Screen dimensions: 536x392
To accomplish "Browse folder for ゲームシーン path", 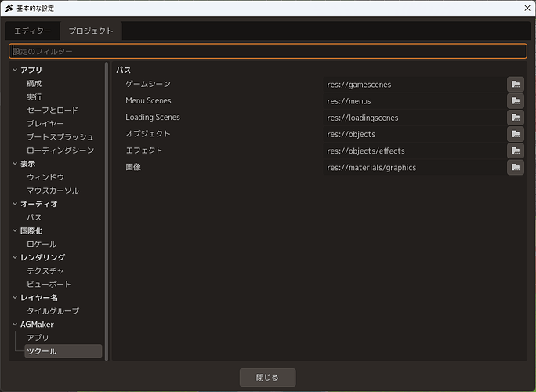I will 516,84.
